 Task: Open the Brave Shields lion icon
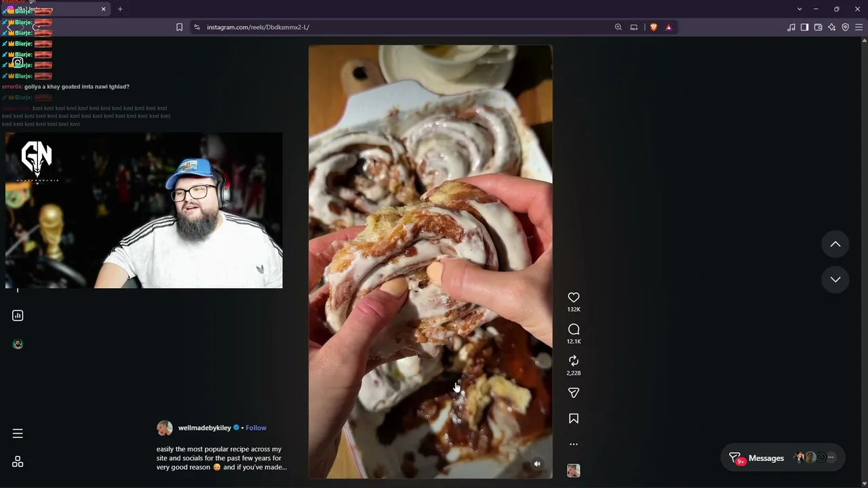[x=654, y=27]
